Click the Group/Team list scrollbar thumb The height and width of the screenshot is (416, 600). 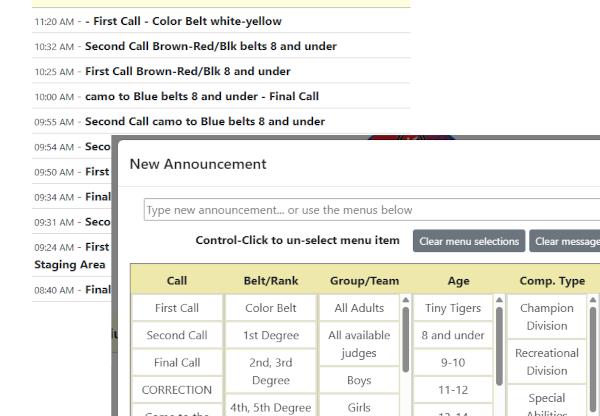click(406, 339)
